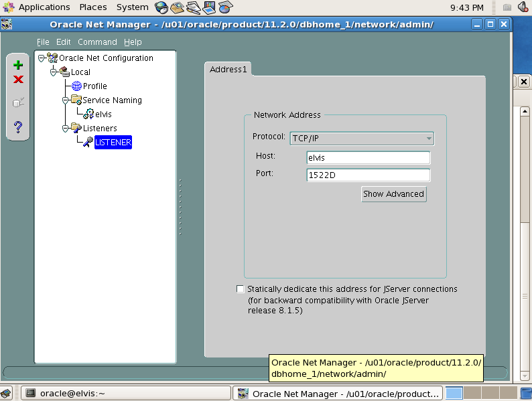Click the first workspace in workspace switcher
This screenshot has height=401, width=532.
[x=454, y=393]
